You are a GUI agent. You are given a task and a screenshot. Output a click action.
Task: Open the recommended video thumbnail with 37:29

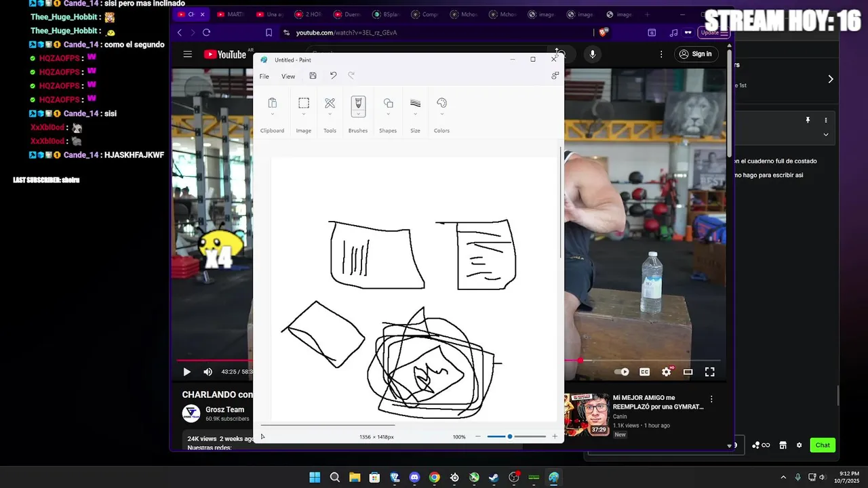(x=587, y=414)
